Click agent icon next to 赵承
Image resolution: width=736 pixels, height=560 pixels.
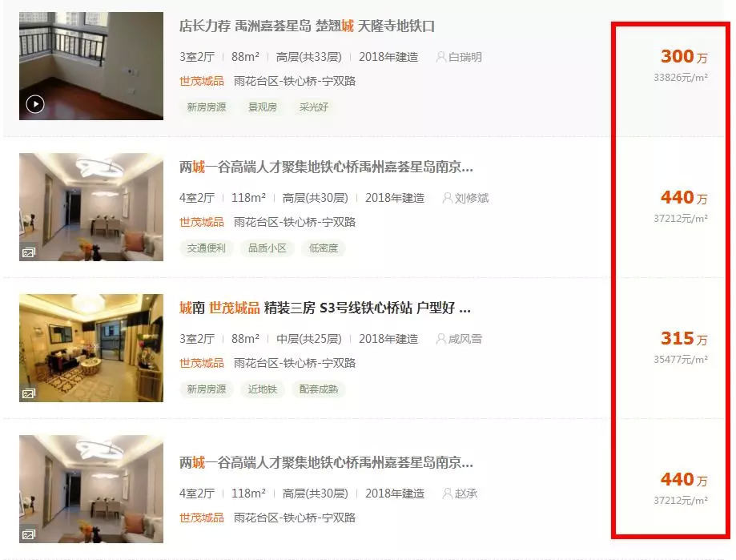(448, 494)
